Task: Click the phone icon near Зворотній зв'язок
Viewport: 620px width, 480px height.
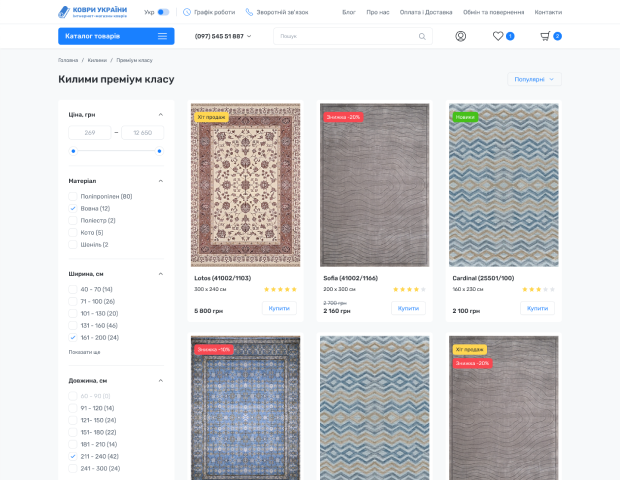Action: click(x=249, y=12)
